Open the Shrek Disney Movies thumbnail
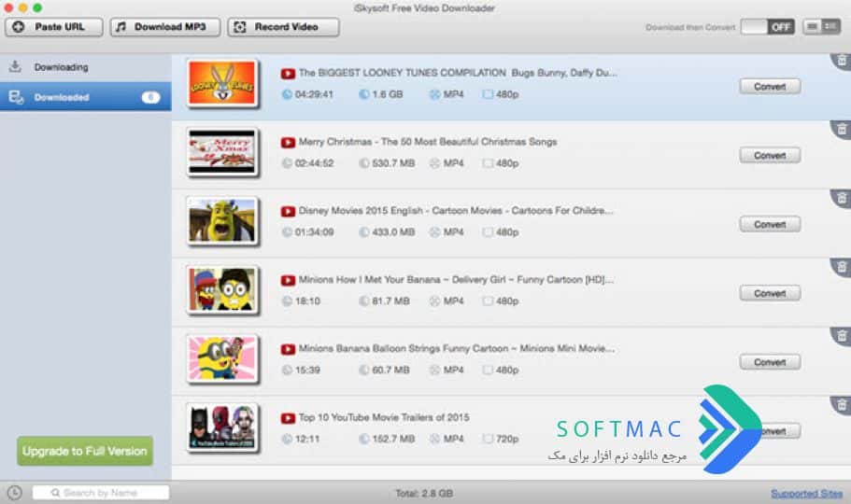The height and width of the screenshot is (504, 851). point(222,221)
